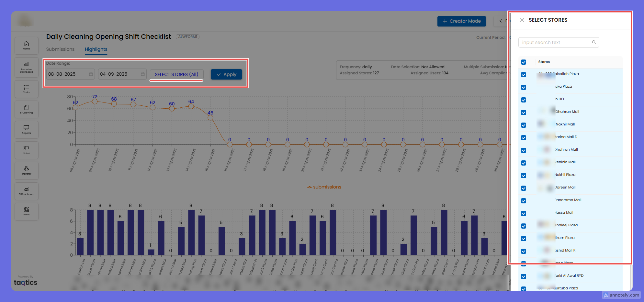Click the magnifier search icon in stores panel

tap(594, 42)
